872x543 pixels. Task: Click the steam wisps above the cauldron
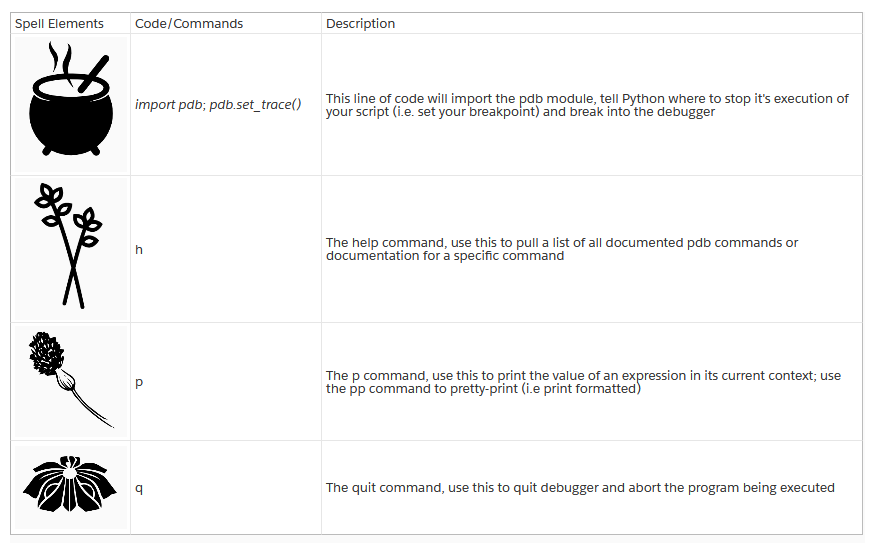[61, 62]
